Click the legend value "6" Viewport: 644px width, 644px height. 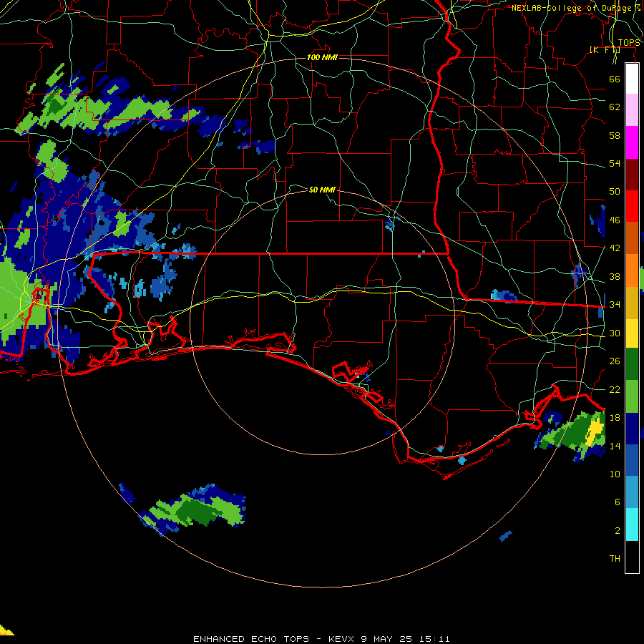tap(618, 502)
